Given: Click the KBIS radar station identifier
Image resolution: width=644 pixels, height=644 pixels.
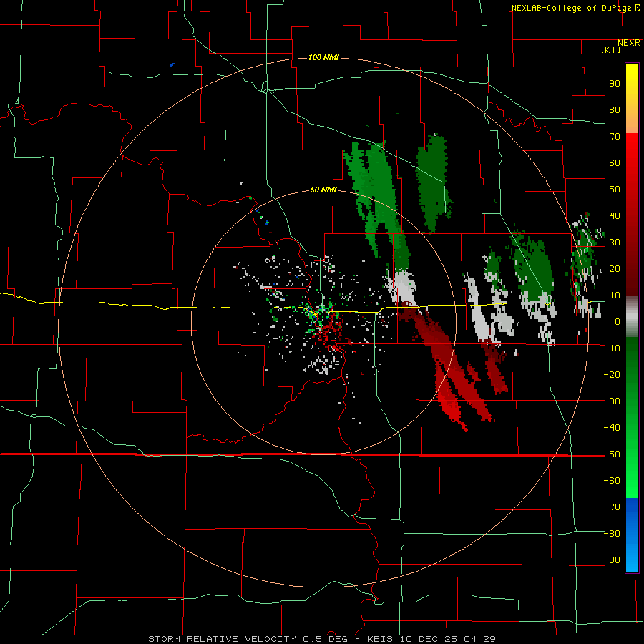Looking at the screenshot, I should tap(380, 639).
